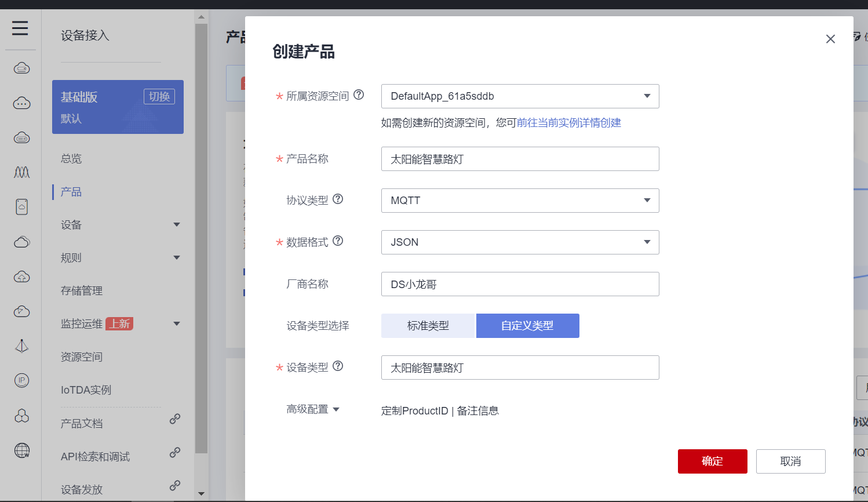Expand 高级配置 section
This screenshot has height=502, width=868.
313,410
